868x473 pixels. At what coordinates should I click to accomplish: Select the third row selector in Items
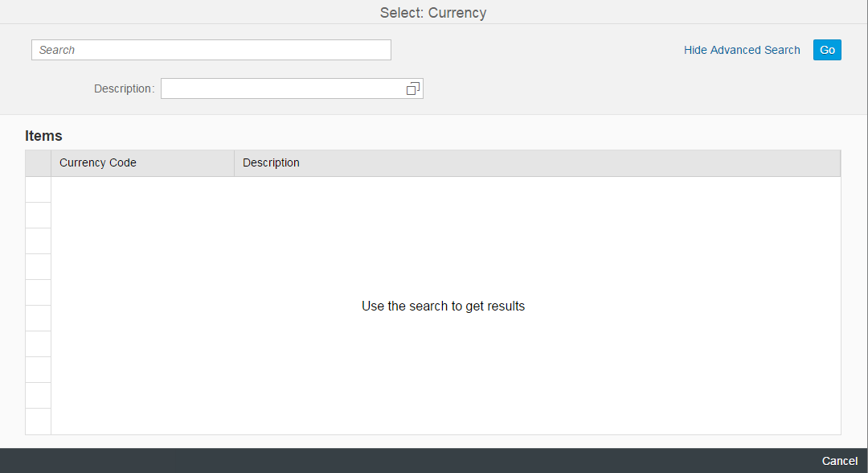38,241
